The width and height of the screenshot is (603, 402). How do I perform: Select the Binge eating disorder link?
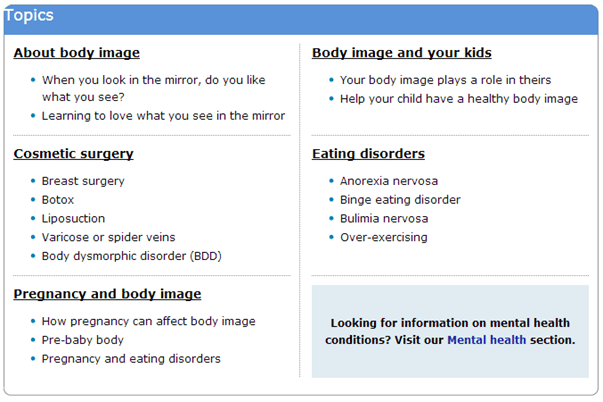(400, 200)
